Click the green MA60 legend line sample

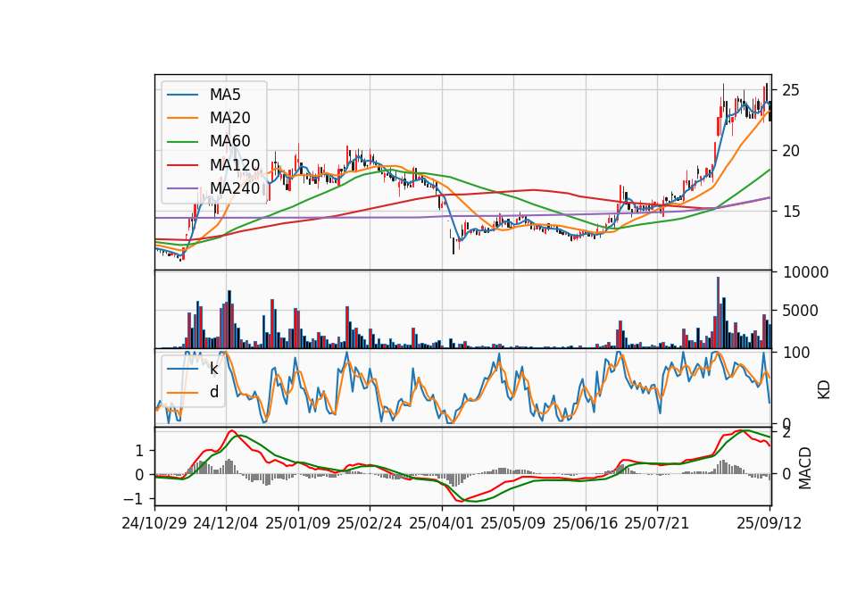(x=182, y=141)
